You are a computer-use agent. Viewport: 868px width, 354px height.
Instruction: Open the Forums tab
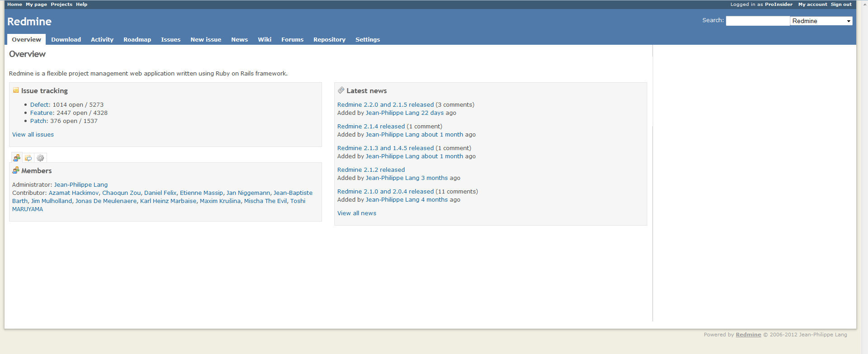pyautogui.click(x=292, y=39)
